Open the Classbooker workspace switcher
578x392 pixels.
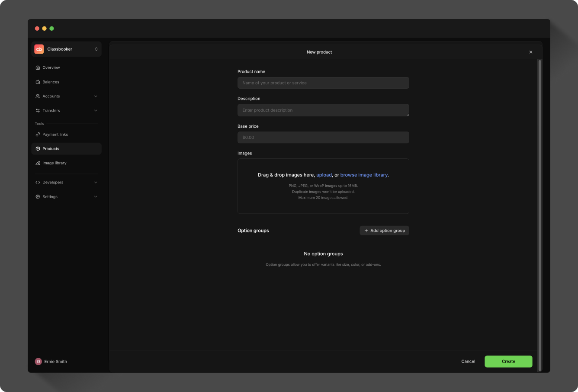tap(96, 49)
